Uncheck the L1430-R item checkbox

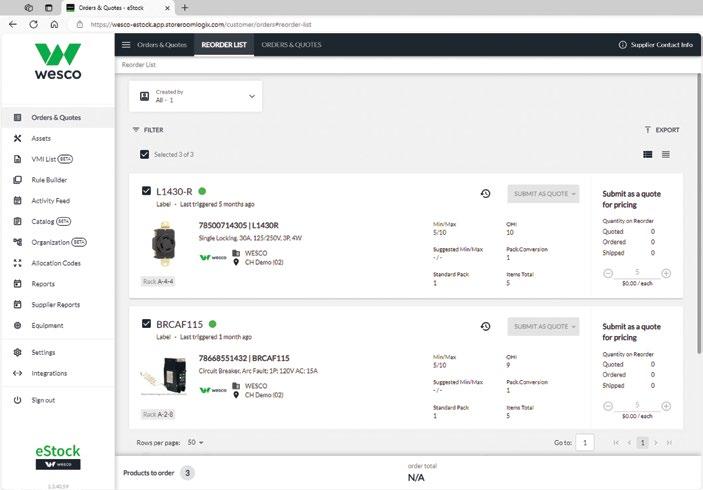click(146, 191)
